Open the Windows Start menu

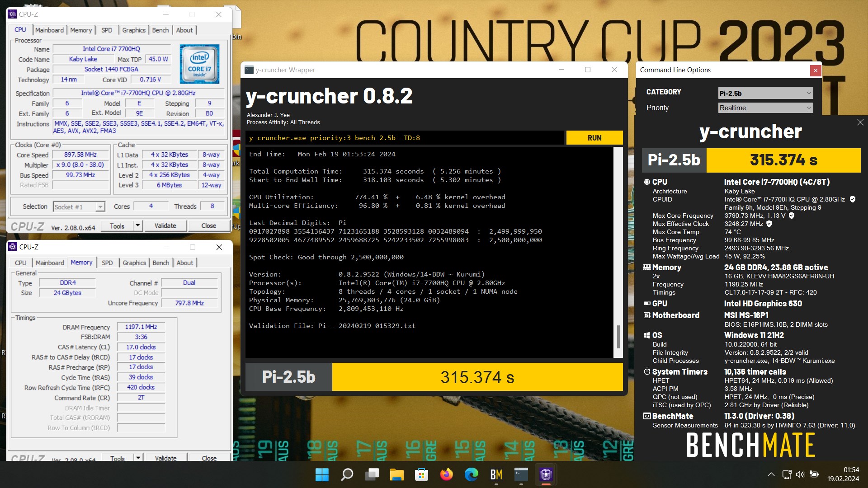(322, 474)
